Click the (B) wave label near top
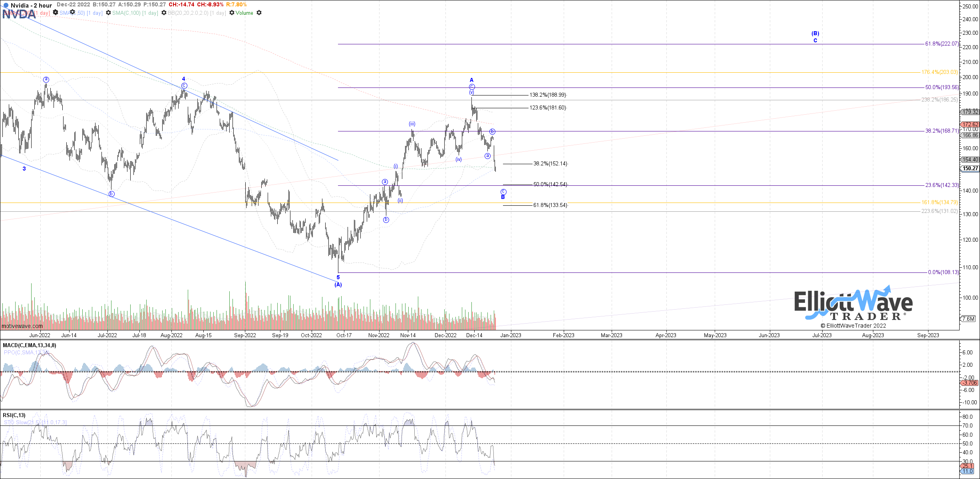This screenshot has width=980, height=479. point(815,34)
